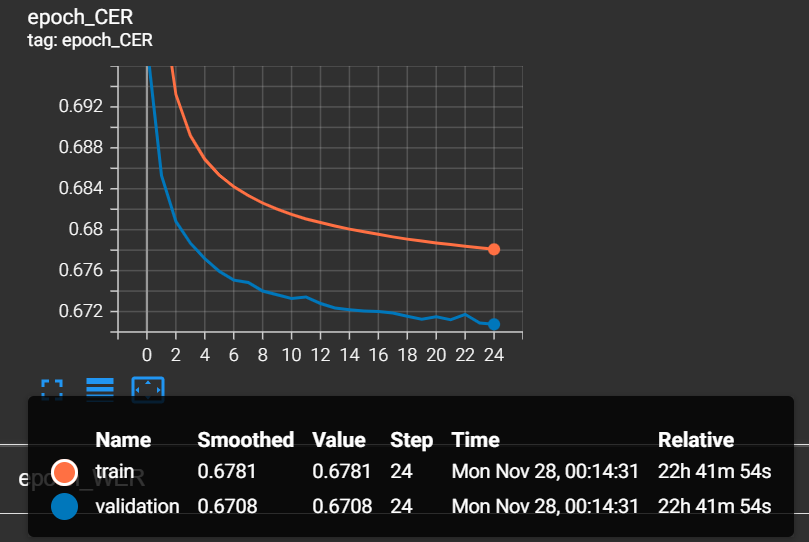Image resolution: width=809 pixels, height=542 pixels.
Task: Toggle y-axis log scale icon
Action: pyautogui.click(x=100, y=389)
